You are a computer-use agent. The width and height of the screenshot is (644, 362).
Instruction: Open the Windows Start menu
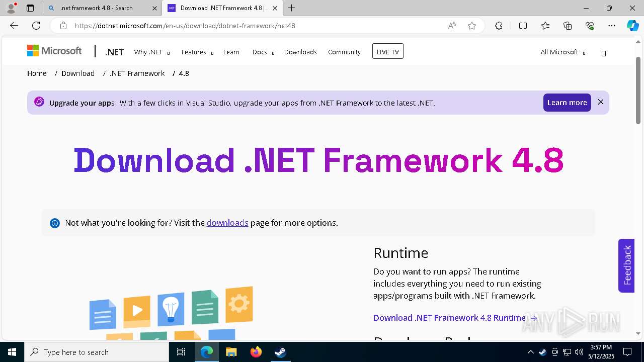coord(12,352)
